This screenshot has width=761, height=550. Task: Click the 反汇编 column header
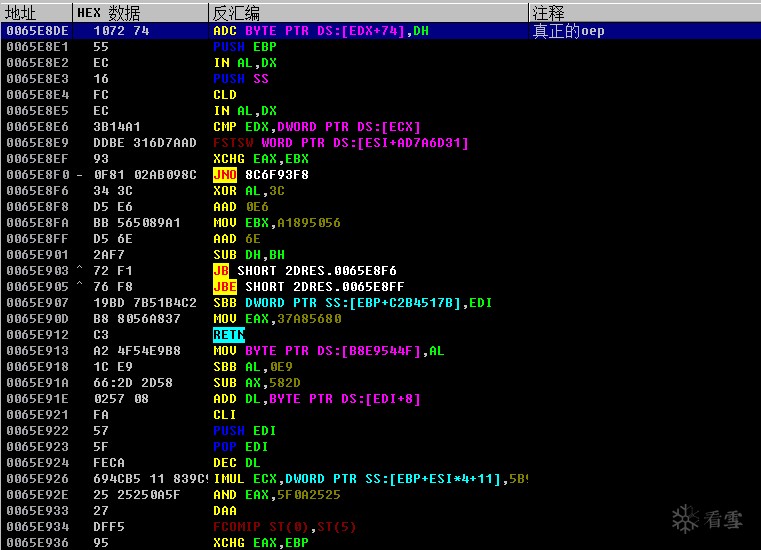click(x=368, y=13)
